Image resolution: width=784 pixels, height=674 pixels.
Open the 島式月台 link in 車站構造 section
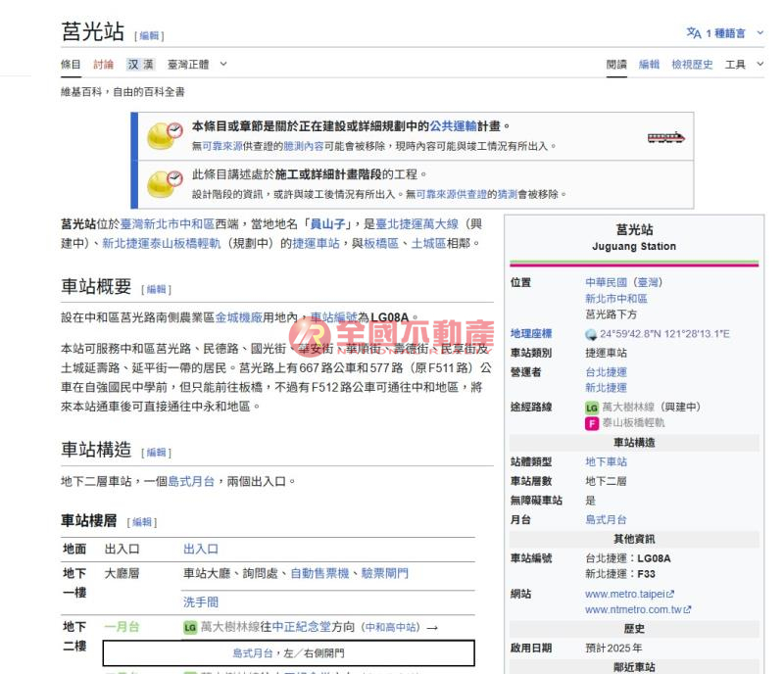pyautogui.click(x=191, y=482)
